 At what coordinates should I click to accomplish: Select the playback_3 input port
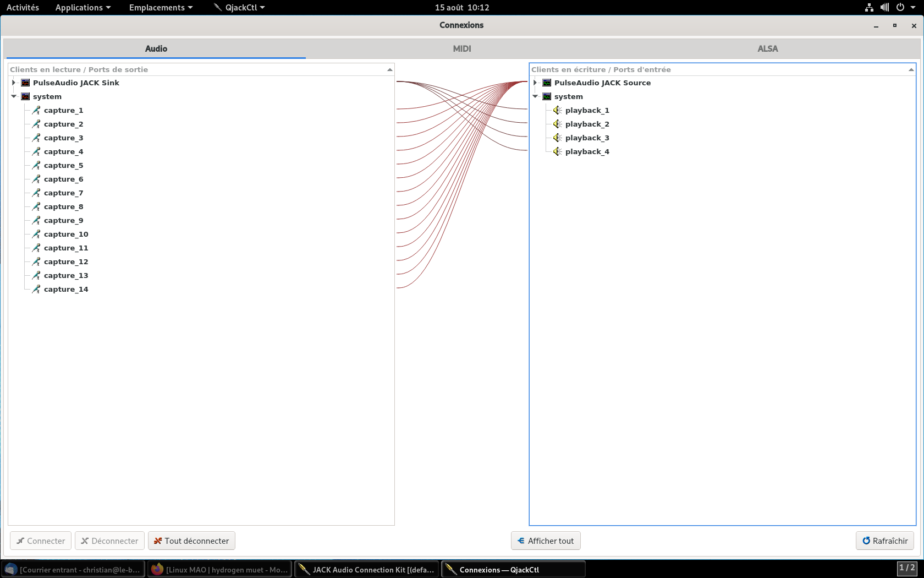tap(587, 138)
